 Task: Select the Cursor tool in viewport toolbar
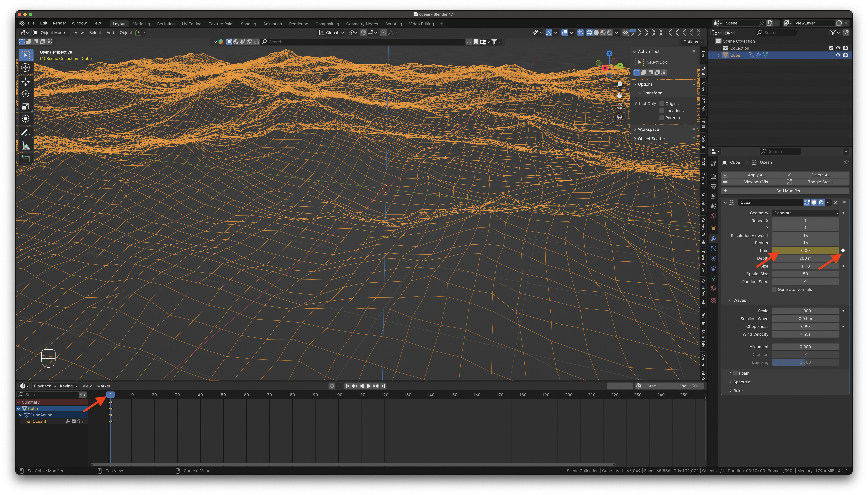[25, 68]
